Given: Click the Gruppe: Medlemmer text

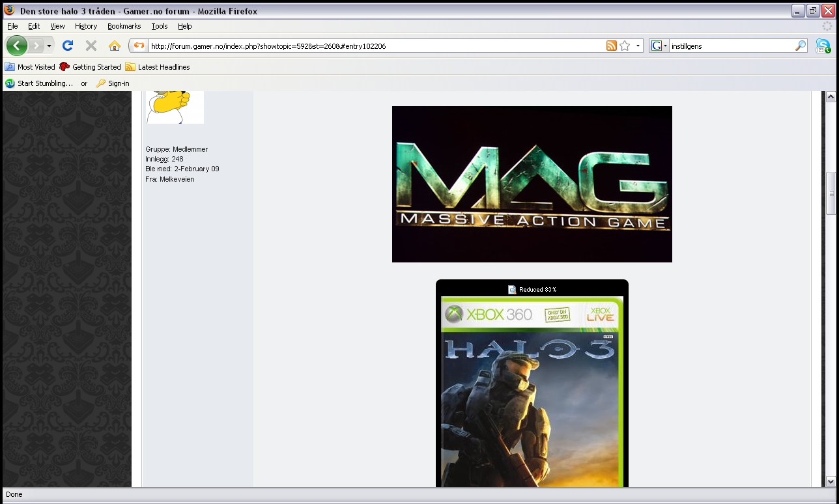Looking at the screenshot, I should point(177,149).
